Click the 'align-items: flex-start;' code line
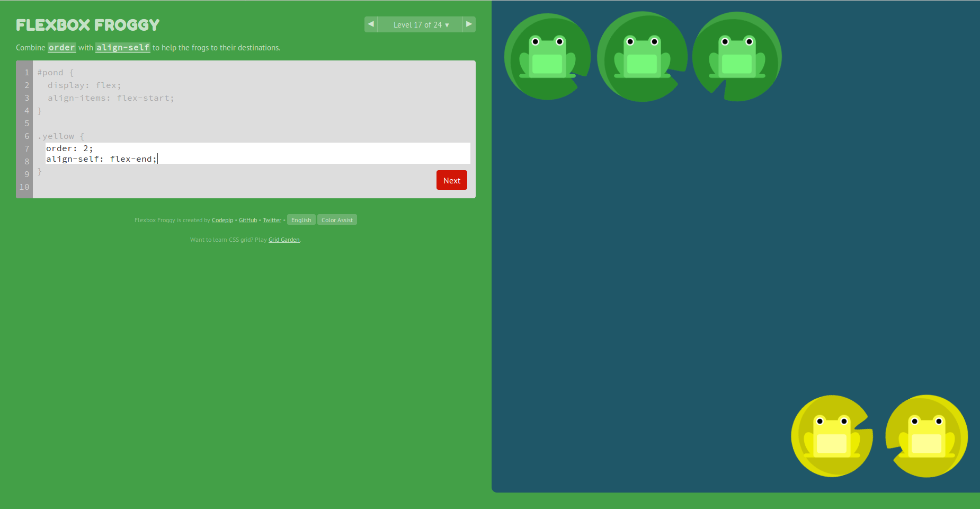This screenshot has width=980, height=509. [111, 98]
